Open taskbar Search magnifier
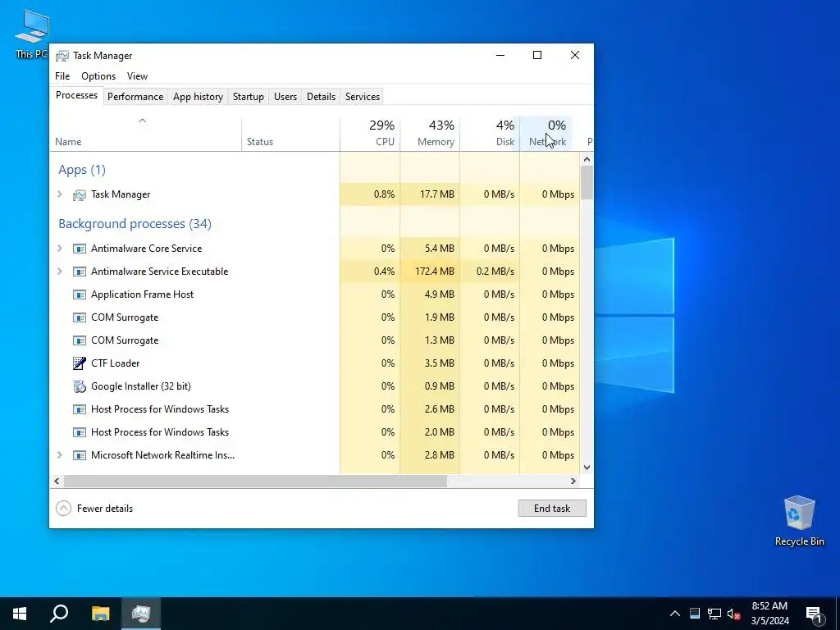This screenshot has height=630, width=840. [59, 614]
